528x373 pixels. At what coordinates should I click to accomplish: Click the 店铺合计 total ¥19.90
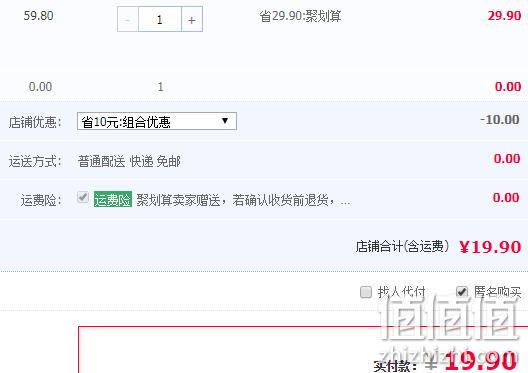pyautogui.click(x=490, y=247)
